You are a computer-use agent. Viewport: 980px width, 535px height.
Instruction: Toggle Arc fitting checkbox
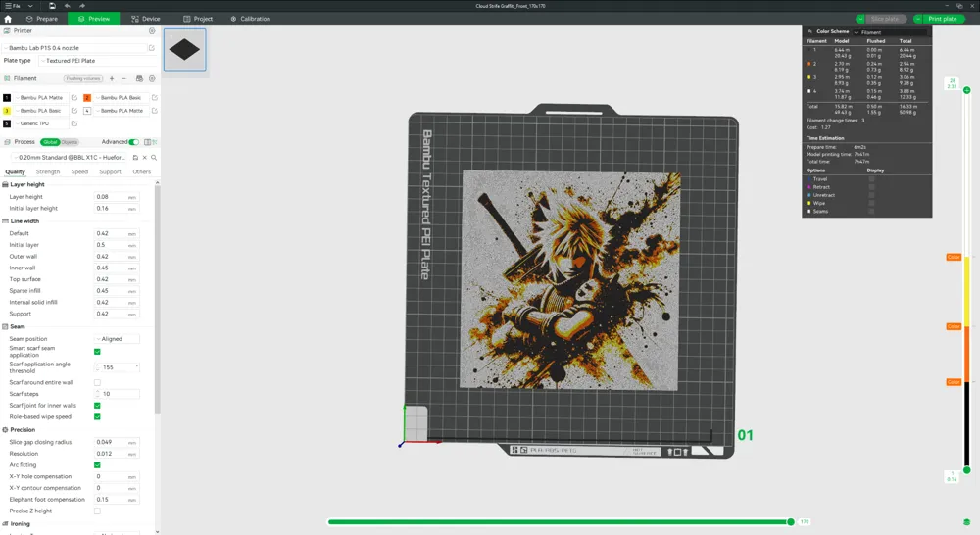[x=97, y=465]
